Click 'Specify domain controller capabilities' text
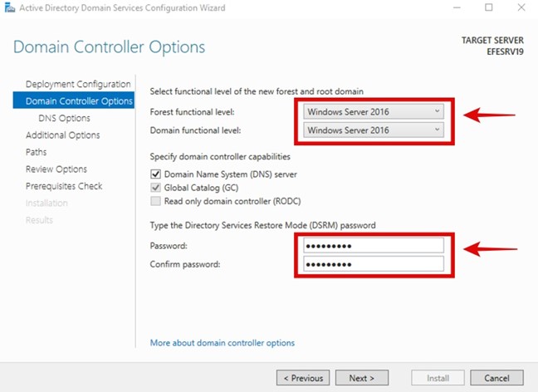The image size is (538, 392). pyautogui.click(x=220, y=156)
